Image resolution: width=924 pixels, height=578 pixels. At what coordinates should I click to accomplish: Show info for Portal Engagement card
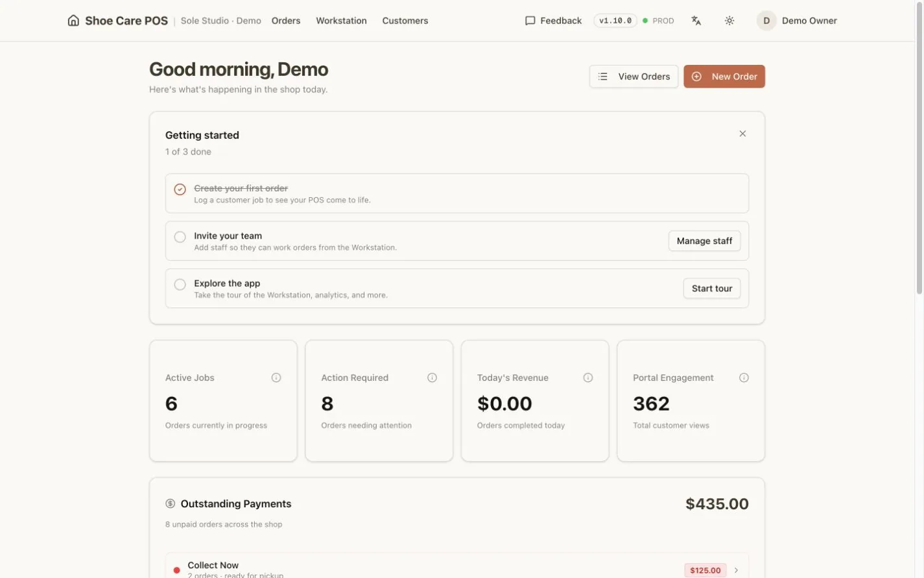point(744,378)
